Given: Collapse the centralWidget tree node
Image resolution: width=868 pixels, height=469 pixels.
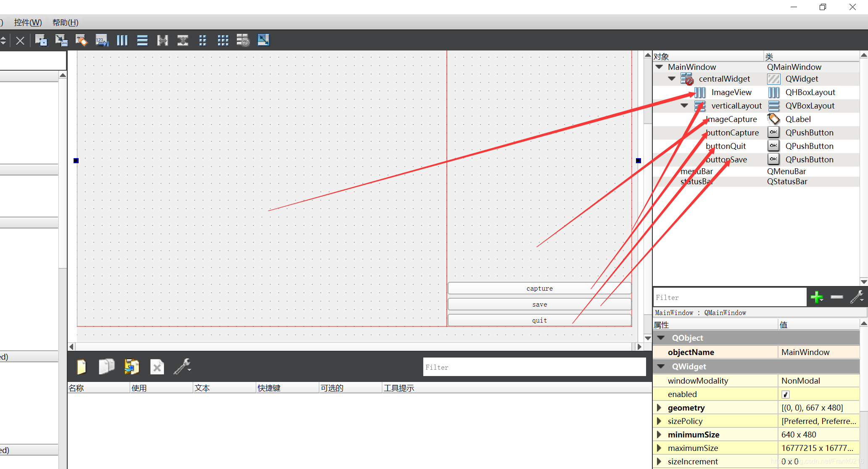Looking at the screenshot, I should 672,79.
